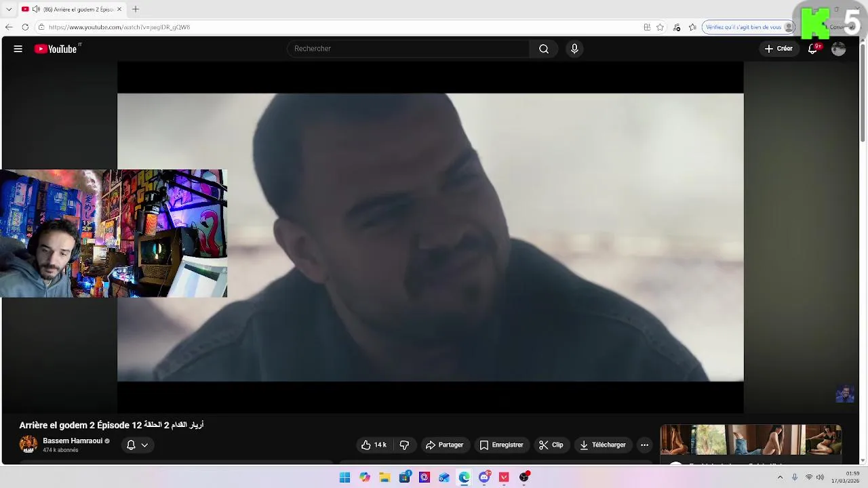Dislike the video with thumbs-down
868x488 pixels.
click(x=404, y=445)
